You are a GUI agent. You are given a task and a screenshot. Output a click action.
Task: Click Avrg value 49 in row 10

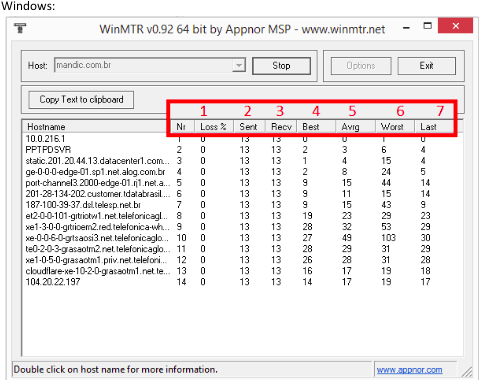347,238
